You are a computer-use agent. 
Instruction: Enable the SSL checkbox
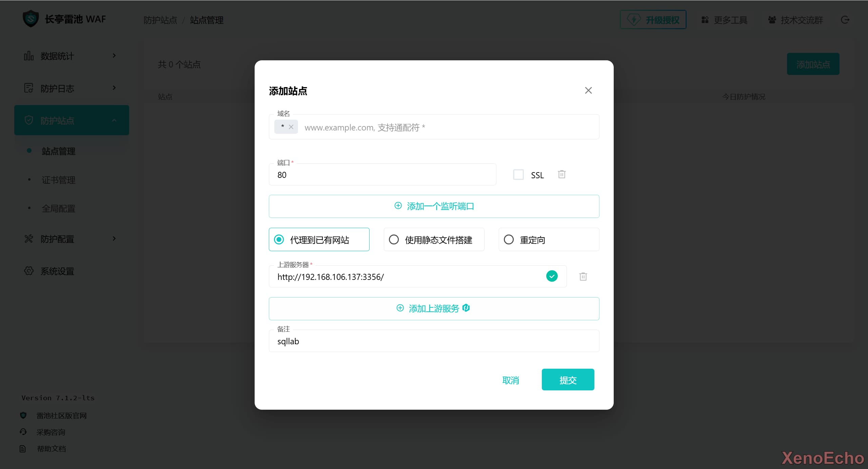518,175
